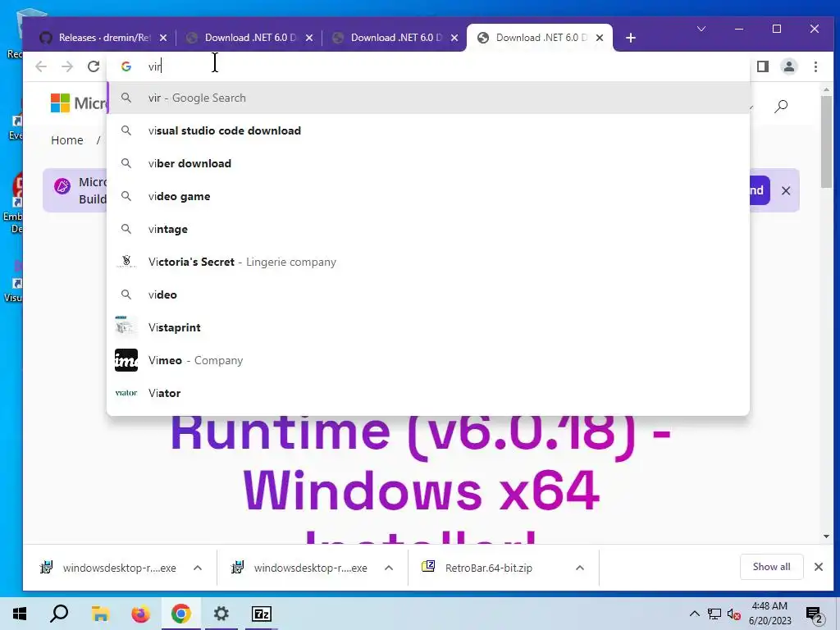Toggle the Chrome side panel icon

point(763,66)
